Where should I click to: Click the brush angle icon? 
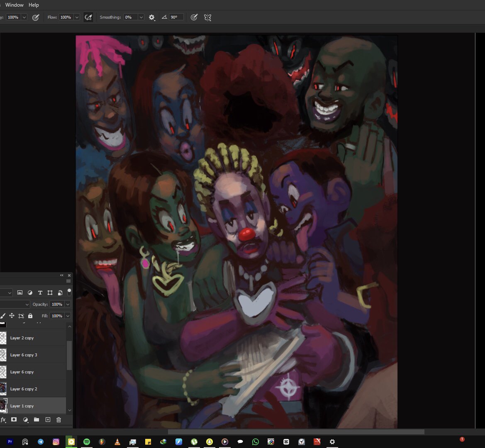click(x=164, y=17)
